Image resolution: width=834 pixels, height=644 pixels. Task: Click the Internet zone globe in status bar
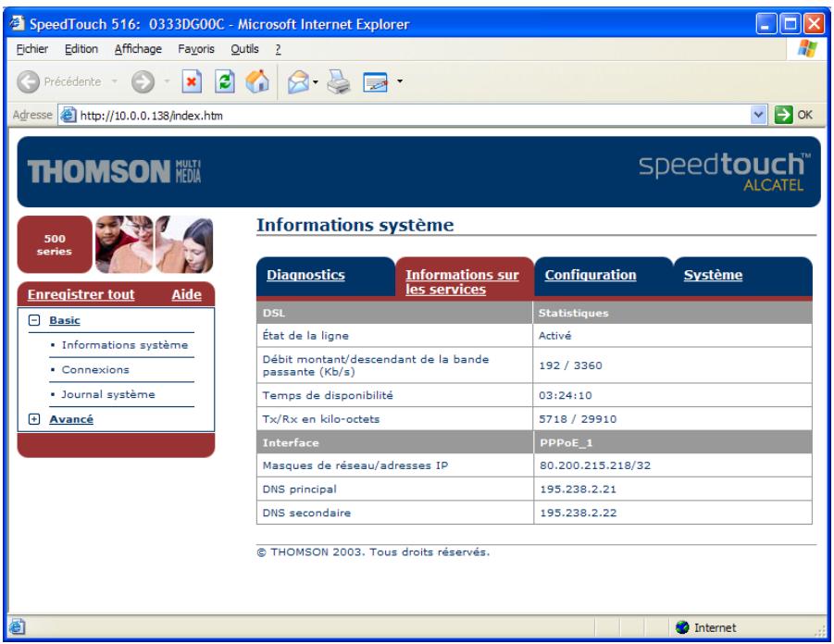pos(682,627)
